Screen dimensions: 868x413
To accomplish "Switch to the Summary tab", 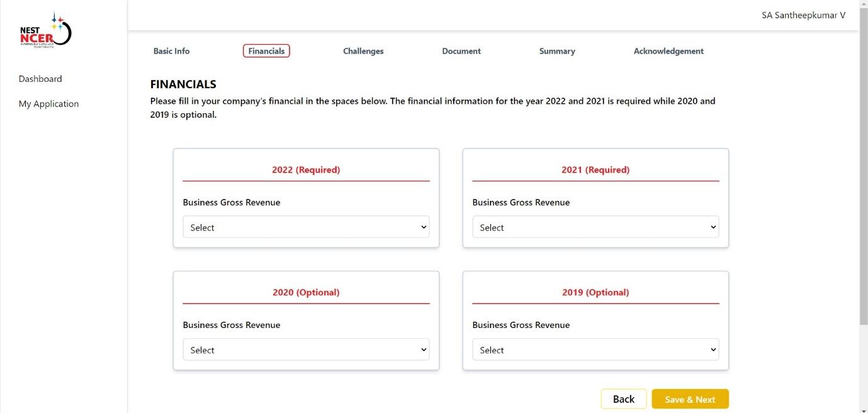I will click(557, 51).
